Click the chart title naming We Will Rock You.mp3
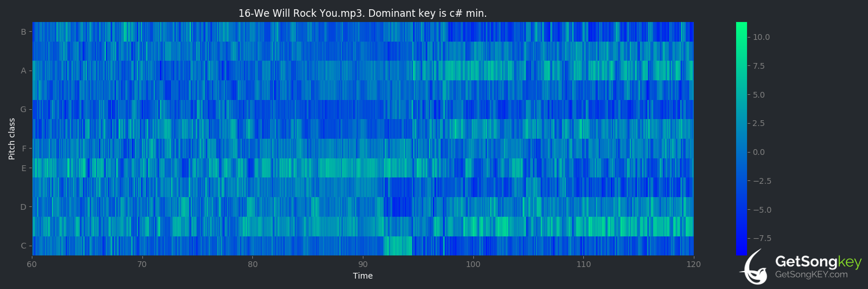The width and height of the screenshot is (868, 289). (x=363, y=13)
